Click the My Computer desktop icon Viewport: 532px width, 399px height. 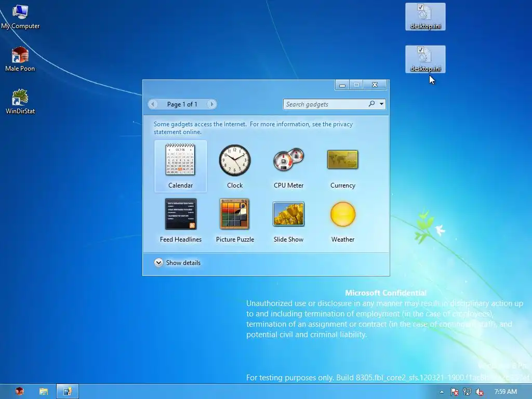(20, 17)
